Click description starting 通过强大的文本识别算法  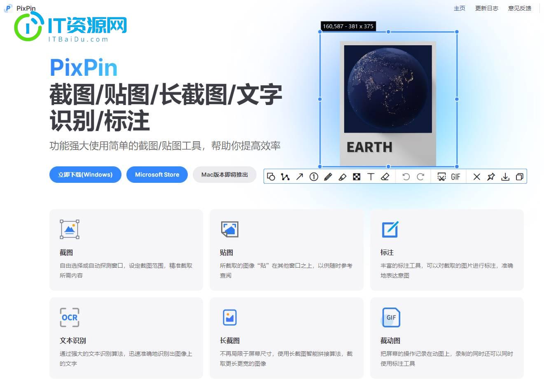coord(126,359)
